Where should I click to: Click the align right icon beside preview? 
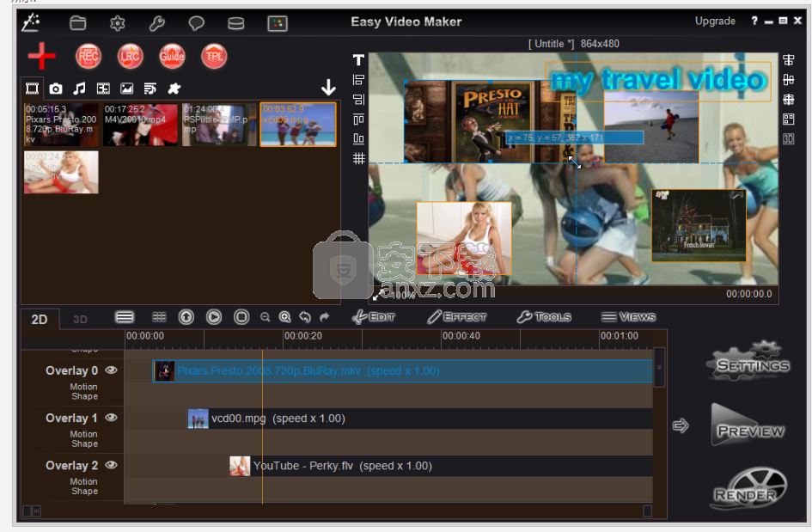[x=358, y=100]
